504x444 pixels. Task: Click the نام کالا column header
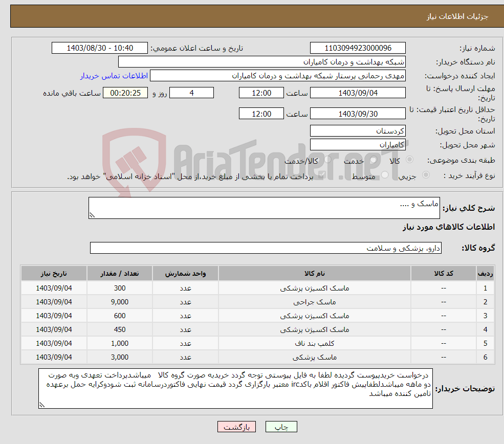(315, 273)
